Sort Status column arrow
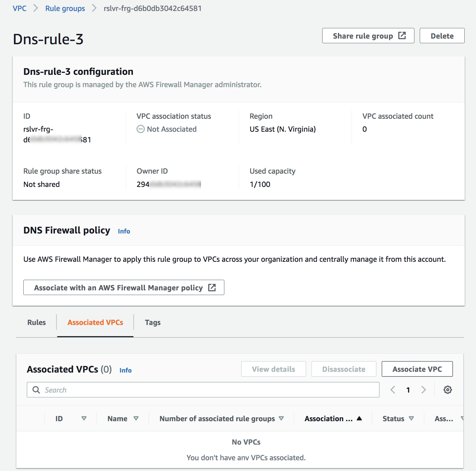476x471 pixels. coord(411,418)
